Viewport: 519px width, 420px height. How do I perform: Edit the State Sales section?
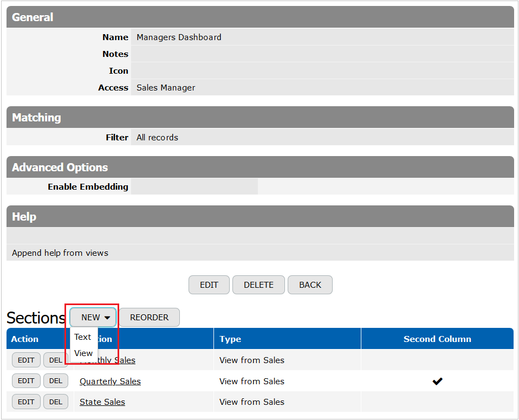26,402
